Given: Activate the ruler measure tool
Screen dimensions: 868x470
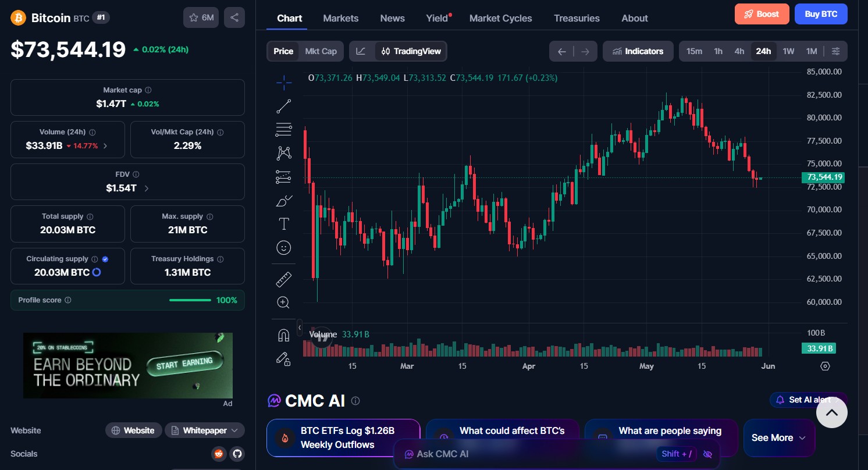Looking at the screenshot, I should [284, 279].
